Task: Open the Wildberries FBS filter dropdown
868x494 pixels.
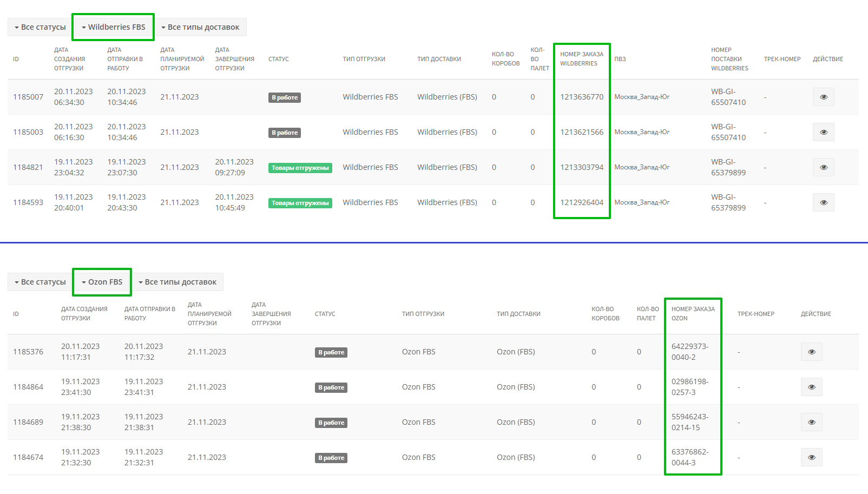Action: coord(114,27)
